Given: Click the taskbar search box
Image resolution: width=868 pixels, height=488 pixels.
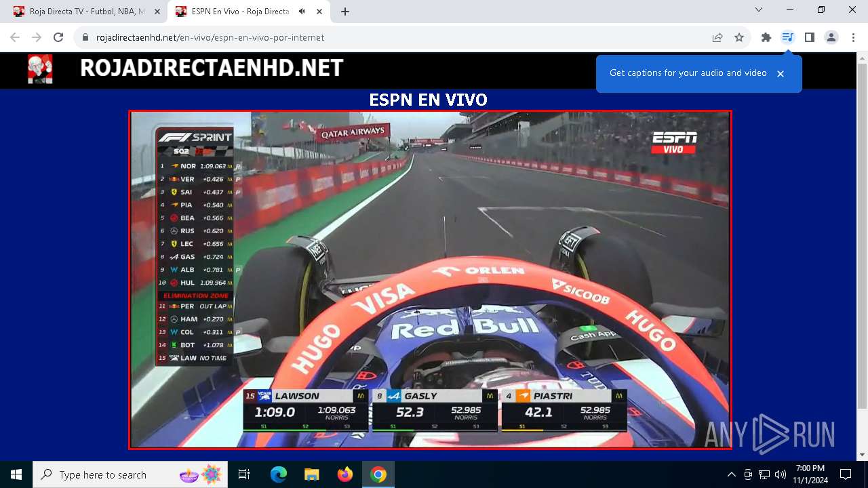Looking at the screenshot, I should pyautogui.click(x=130, y=474).
